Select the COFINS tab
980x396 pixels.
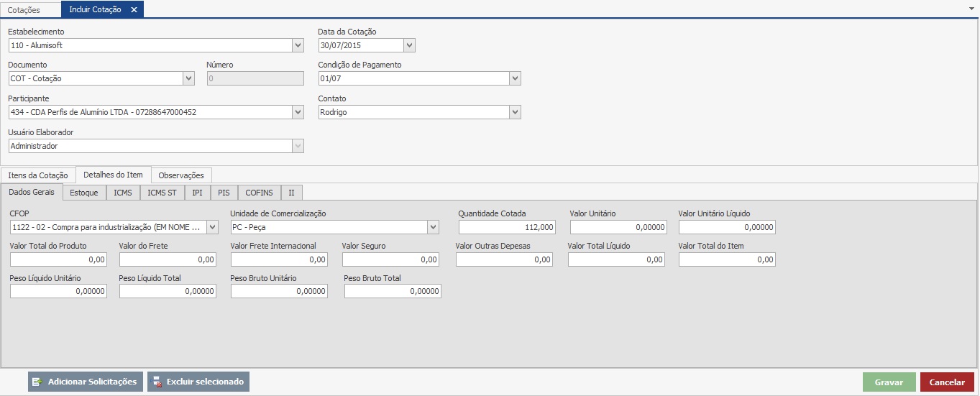tap(259, 193)
